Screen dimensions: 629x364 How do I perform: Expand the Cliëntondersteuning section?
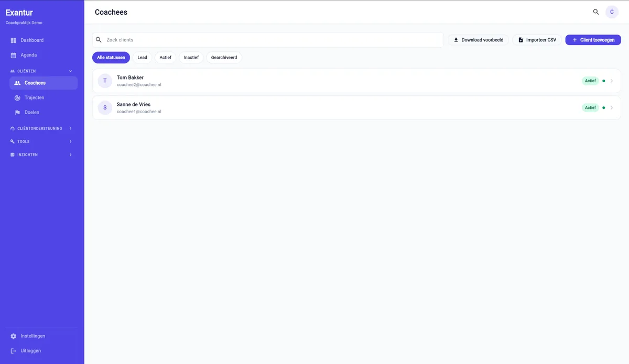pyautogui.click(x=70, y=128)
